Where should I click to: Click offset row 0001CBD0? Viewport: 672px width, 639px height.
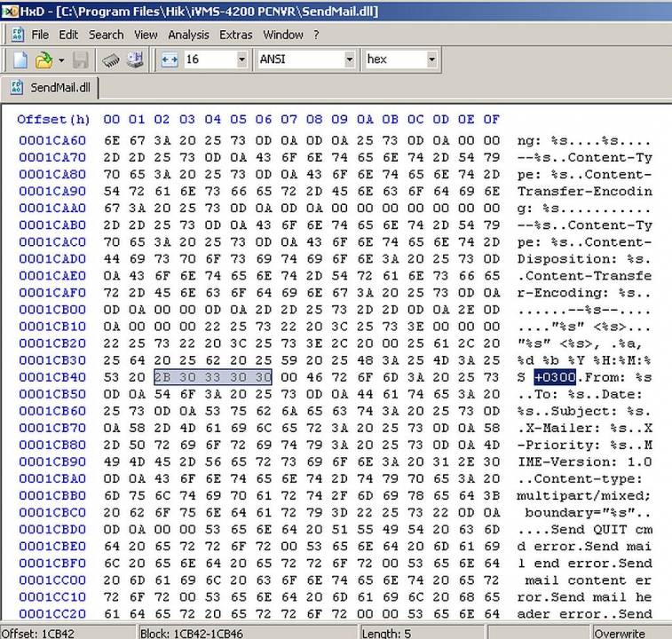(x=52, y=530)
